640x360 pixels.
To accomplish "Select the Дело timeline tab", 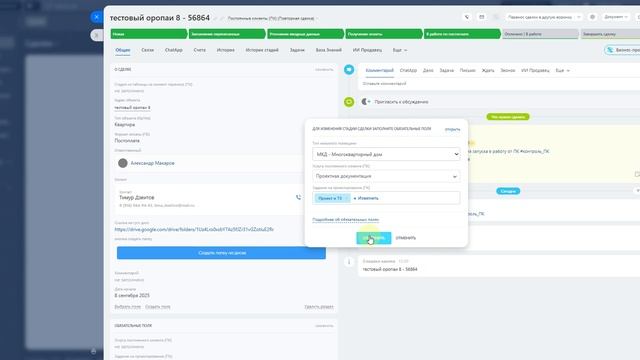I will (428, 71).
